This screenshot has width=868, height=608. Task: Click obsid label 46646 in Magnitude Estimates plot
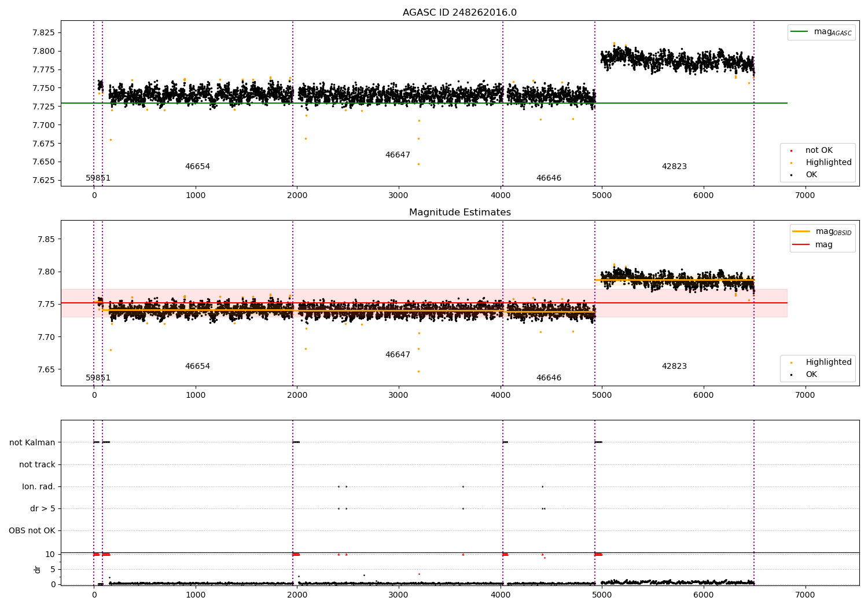(x=549, y=378)
